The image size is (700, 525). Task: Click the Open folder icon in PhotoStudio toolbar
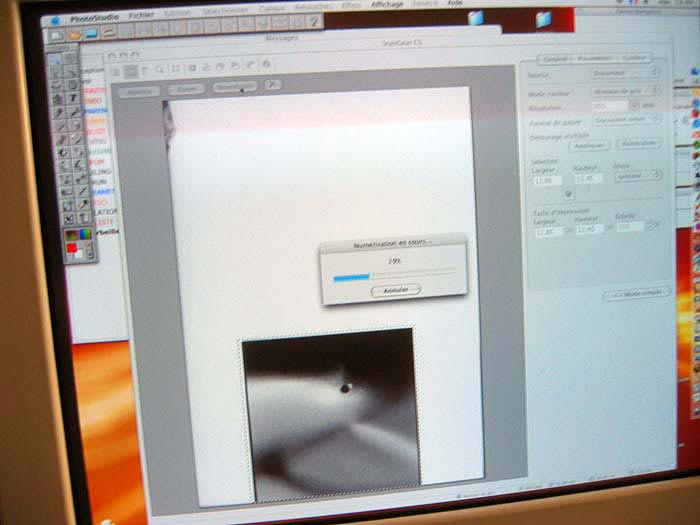[x=74, y=34]
